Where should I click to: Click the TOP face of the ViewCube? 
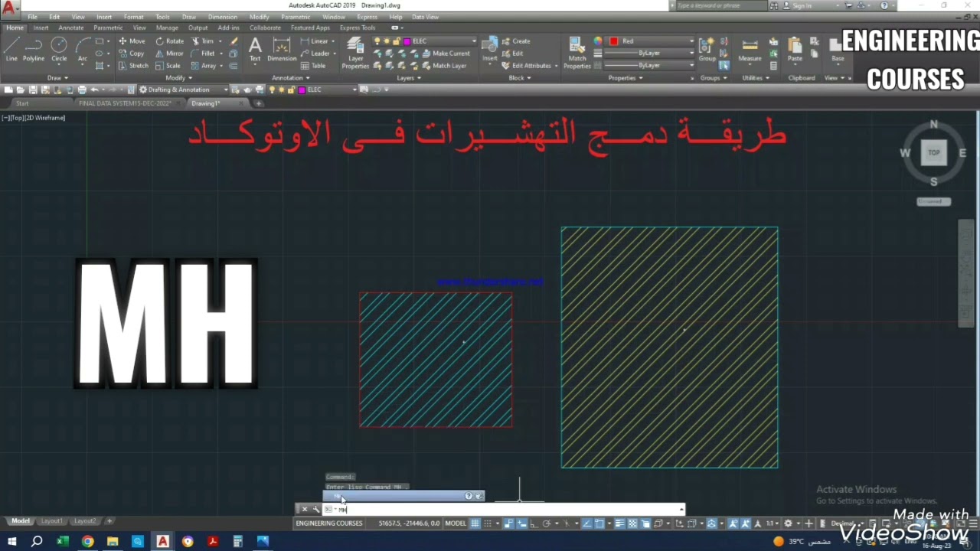(933, 152)
